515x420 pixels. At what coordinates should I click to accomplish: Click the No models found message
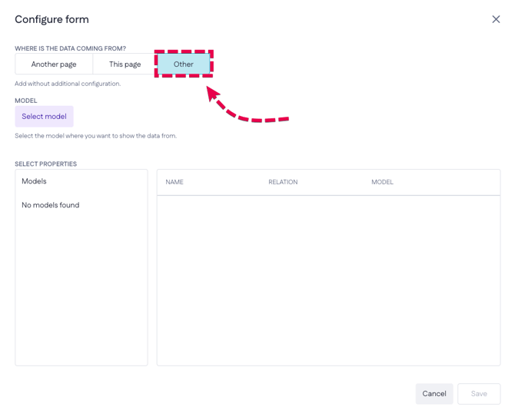(x=51, y=205)
